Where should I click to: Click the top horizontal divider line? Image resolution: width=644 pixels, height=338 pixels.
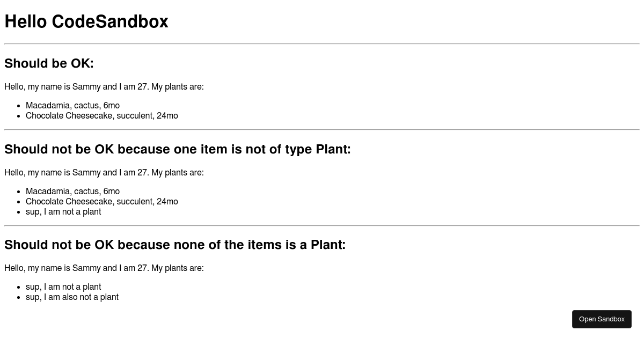coord(322,43)
